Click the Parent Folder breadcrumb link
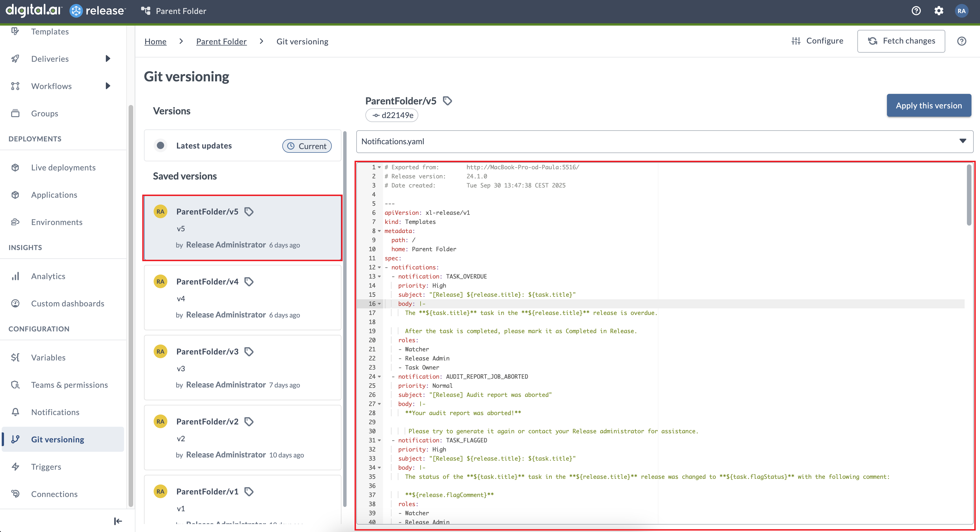 [x=221, y=42]
